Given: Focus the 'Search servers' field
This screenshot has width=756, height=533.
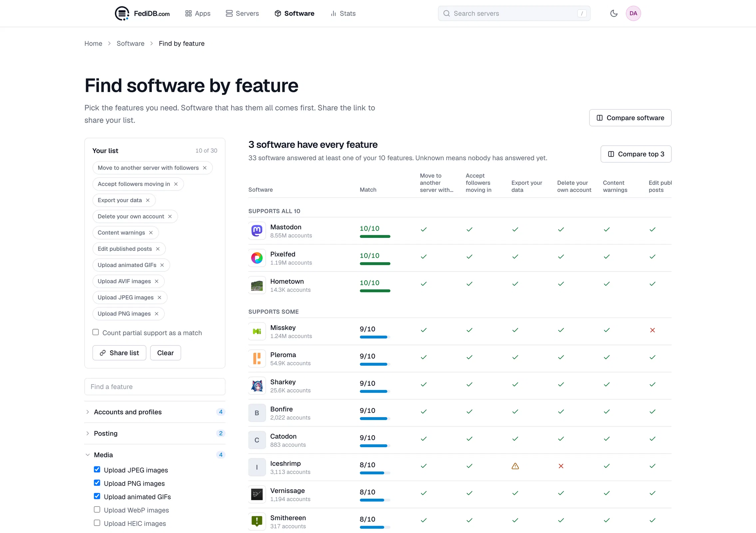Looking at the screenshot, I should [514, 13].
